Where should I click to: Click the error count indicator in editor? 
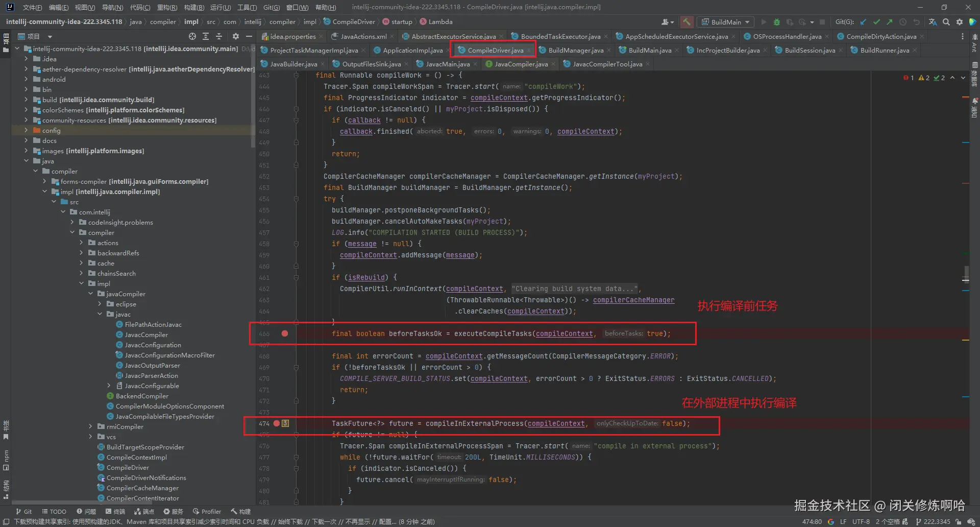coord(909,78)
